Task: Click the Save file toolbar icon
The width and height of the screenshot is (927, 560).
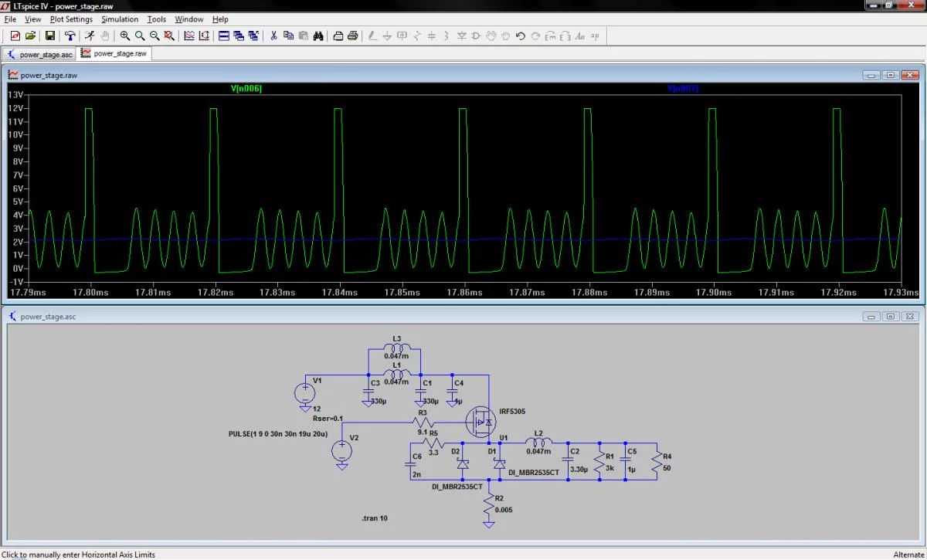Action: tap(50, 36)
